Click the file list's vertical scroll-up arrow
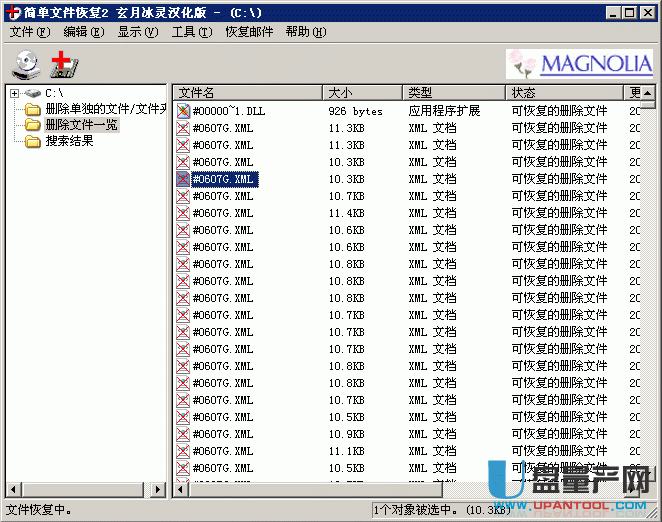 648,92
